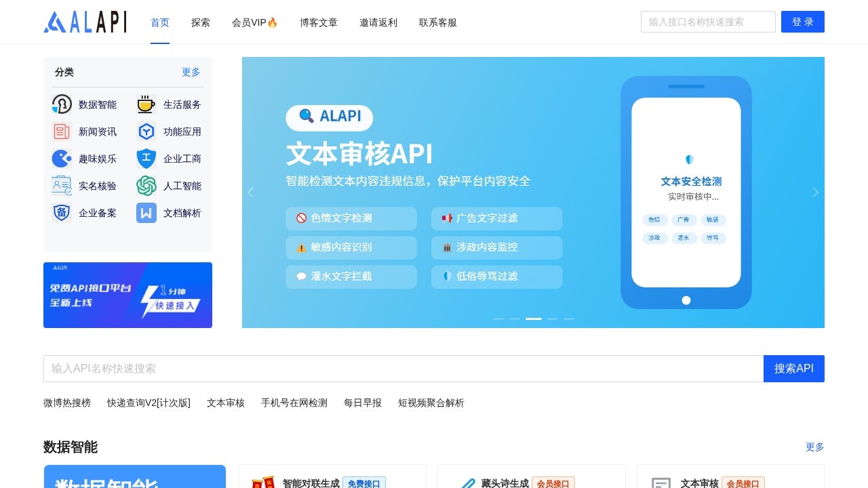Click the 登录 button
Viewport: 868px width, 488px height.
pyautogui.click(x=803, y=22)
